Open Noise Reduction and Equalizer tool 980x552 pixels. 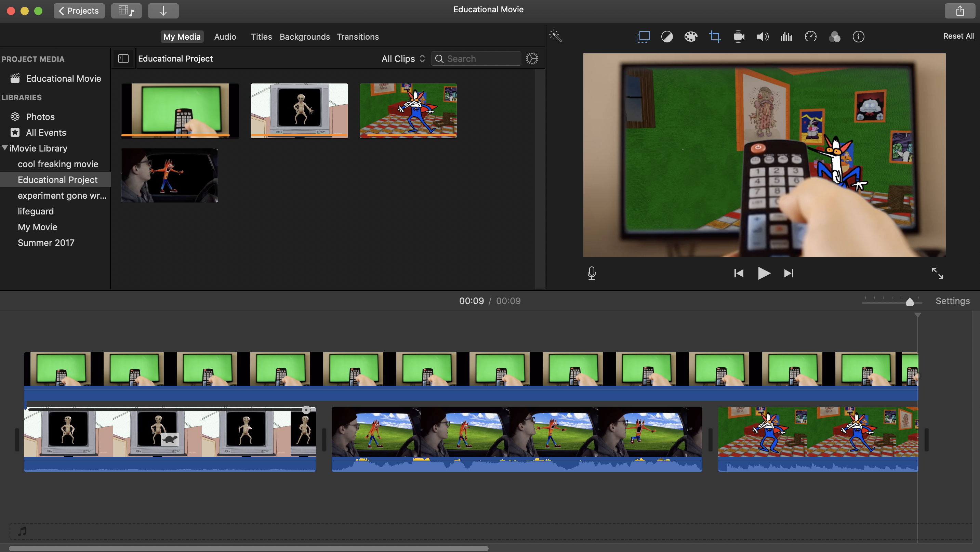click(x=786, y=37)
